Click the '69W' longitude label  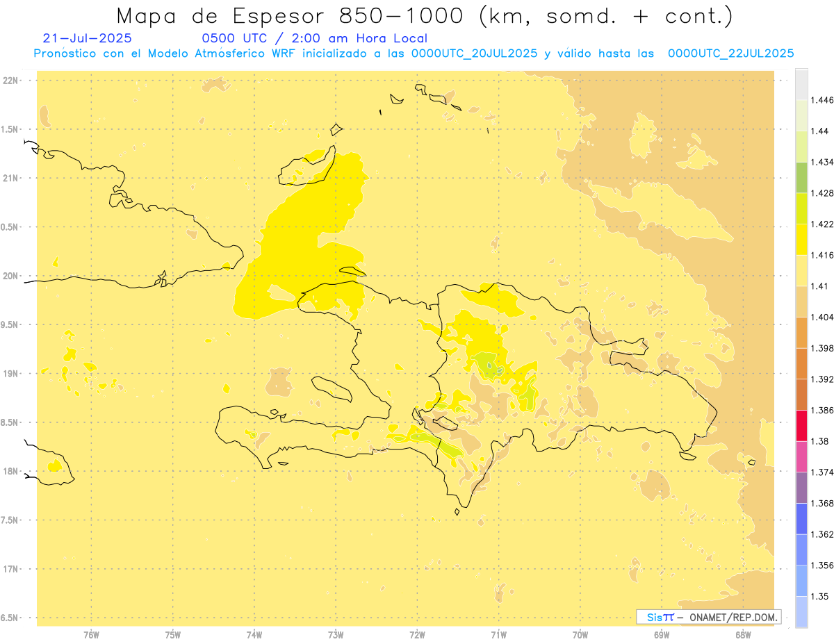(x=662, y=635)
